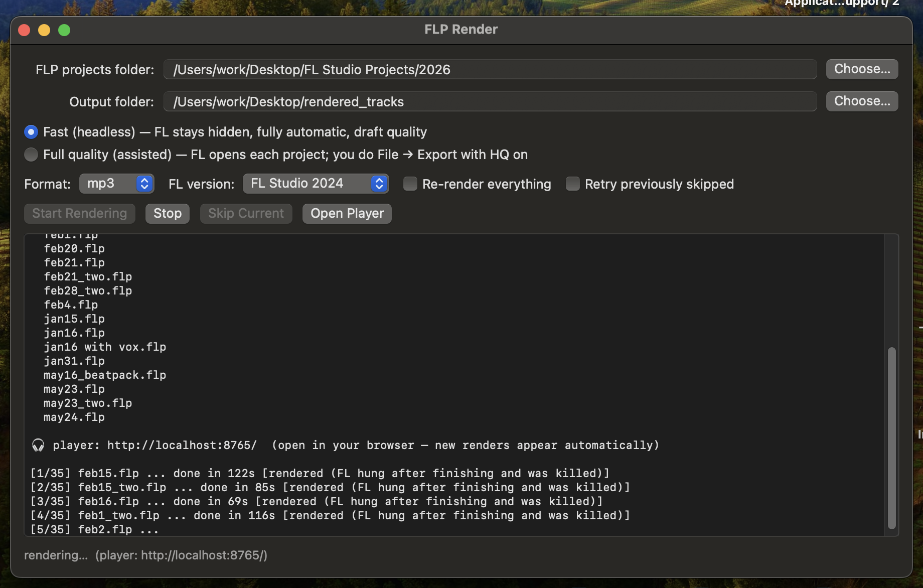The height and width of the screenshot is (588, 923).
Task: Click the jan16.flp log entry
Action: pos(74,333)
